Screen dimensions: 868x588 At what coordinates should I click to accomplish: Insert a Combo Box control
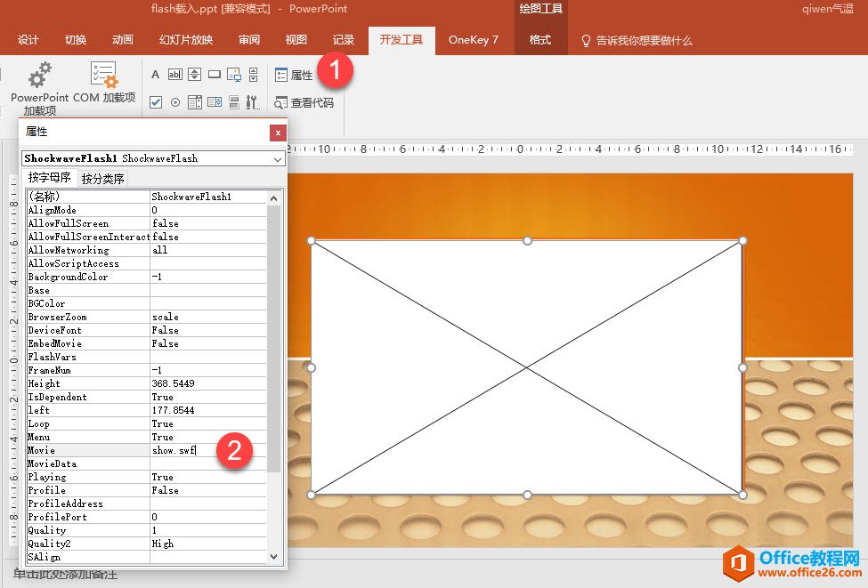pos(195,102)
